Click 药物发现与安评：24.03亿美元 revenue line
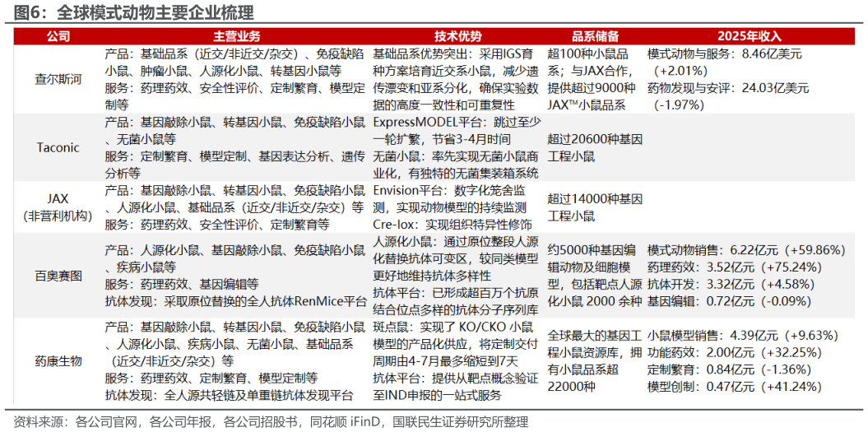 [x=728, y=87]
